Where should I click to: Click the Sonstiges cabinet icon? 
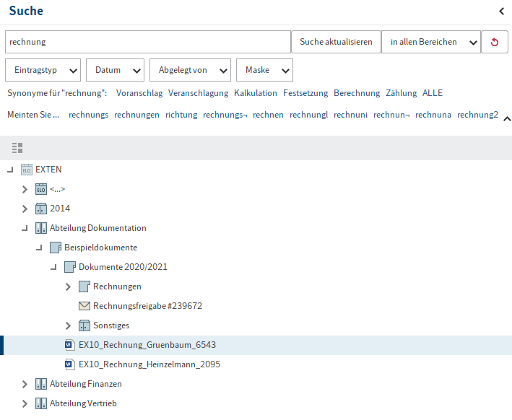coord(84,325)
